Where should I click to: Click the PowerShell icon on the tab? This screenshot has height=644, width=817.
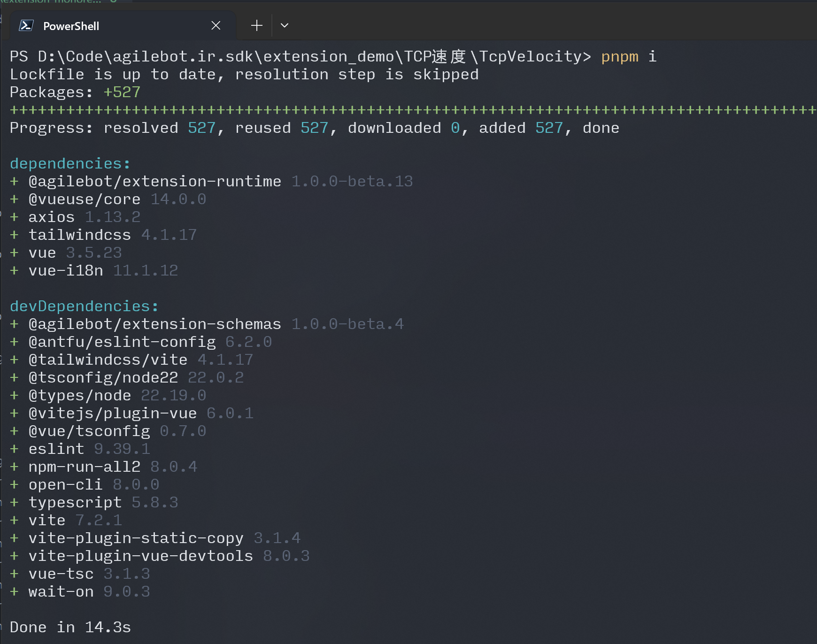(26, 26)
